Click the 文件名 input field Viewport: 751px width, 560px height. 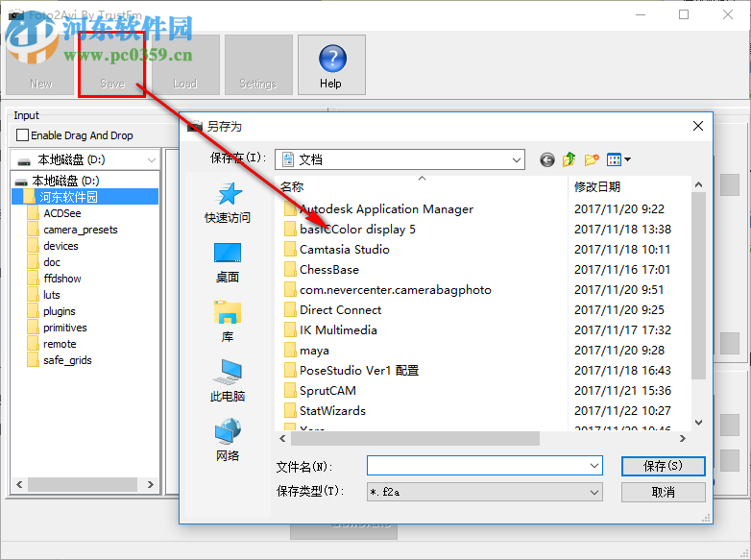[x=477, y=466]
